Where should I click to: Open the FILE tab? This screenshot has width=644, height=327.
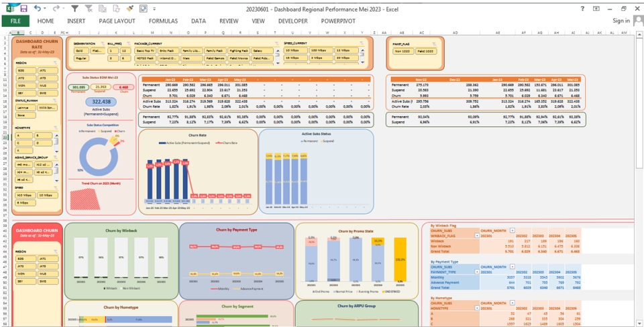[15, 21]
